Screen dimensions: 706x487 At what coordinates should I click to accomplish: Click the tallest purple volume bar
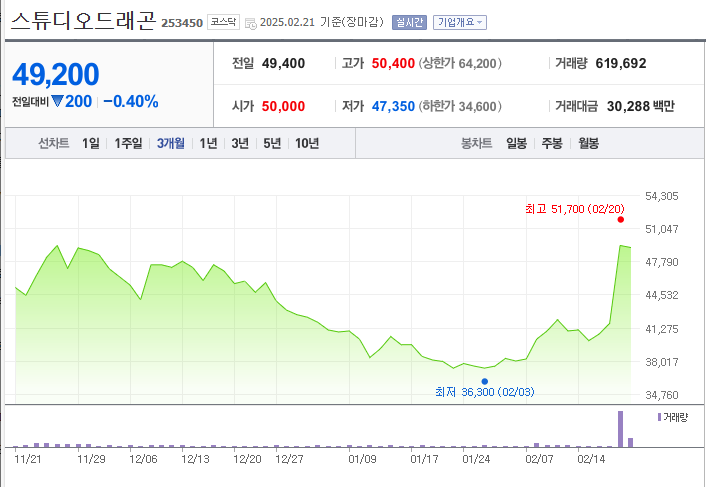point(620,429)
